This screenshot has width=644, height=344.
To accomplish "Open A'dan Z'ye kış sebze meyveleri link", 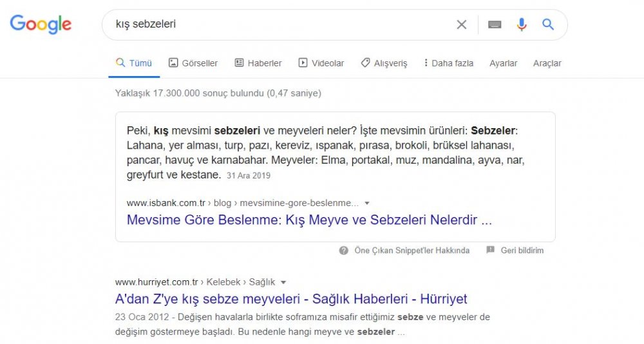I will tap(291, 299).
